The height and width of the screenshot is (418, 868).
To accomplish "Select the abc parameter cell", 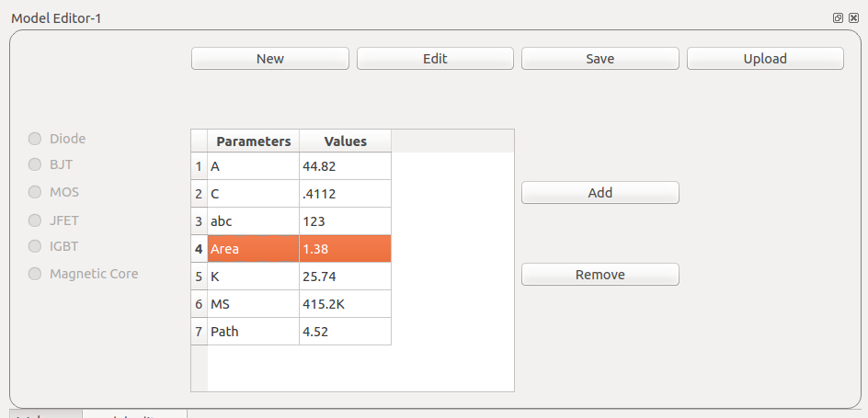I will click(x=254, y=221).
